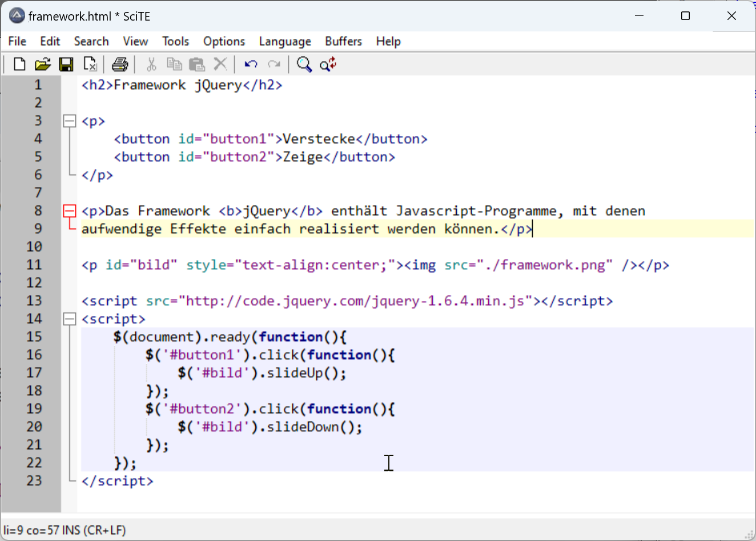This screenshot has width=756, height=541.
Task: Open the File menu
Action: pos(17,41)
